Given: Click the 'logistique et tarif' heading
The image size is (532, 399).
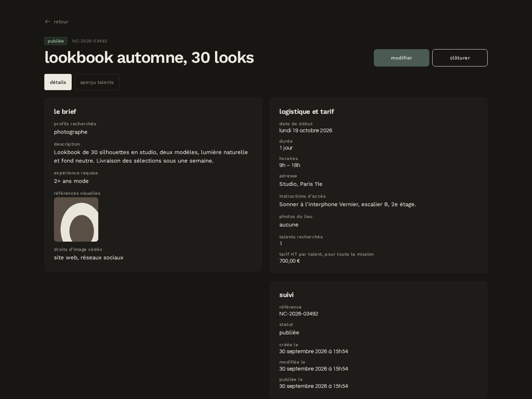Looking at the screenshot, I should click(307, 112).
